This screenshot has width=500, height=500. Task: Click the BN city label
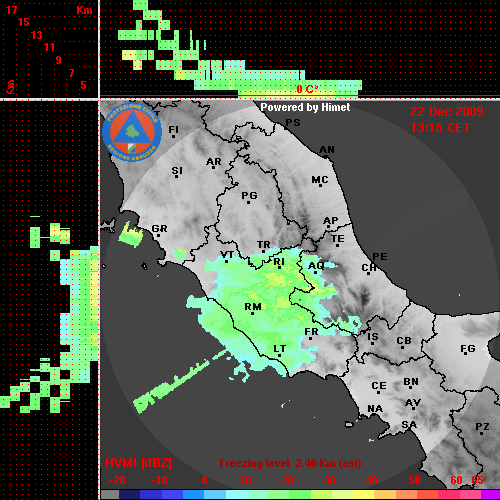point(411,382)
